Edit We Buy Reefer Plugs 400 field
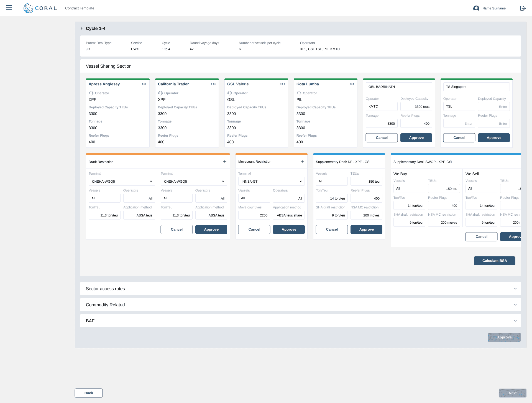Screen dimensions: 532x403 point(444,205)
